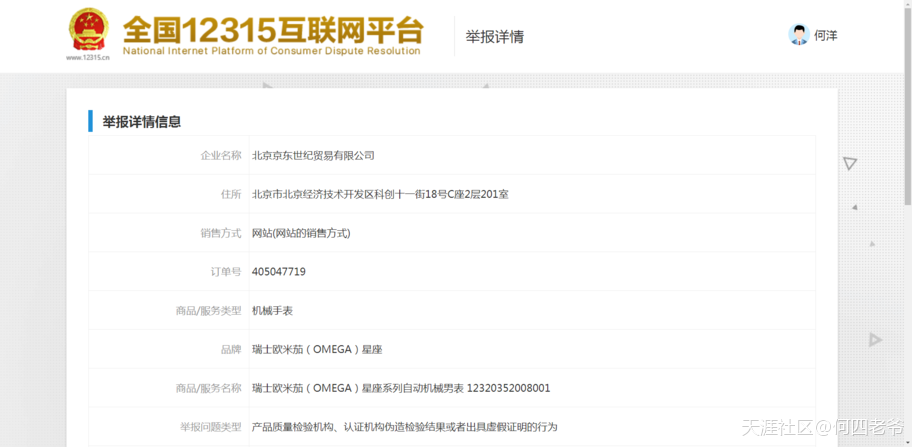
Task: Click the 订单号 field label
Action: click(x=226, y=271)
